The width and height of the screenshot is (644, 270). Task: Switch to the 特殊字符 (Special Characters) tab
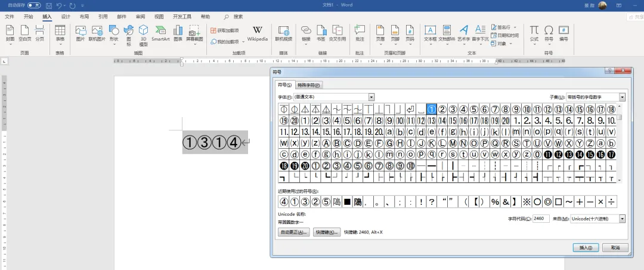[x=309, y=85]
